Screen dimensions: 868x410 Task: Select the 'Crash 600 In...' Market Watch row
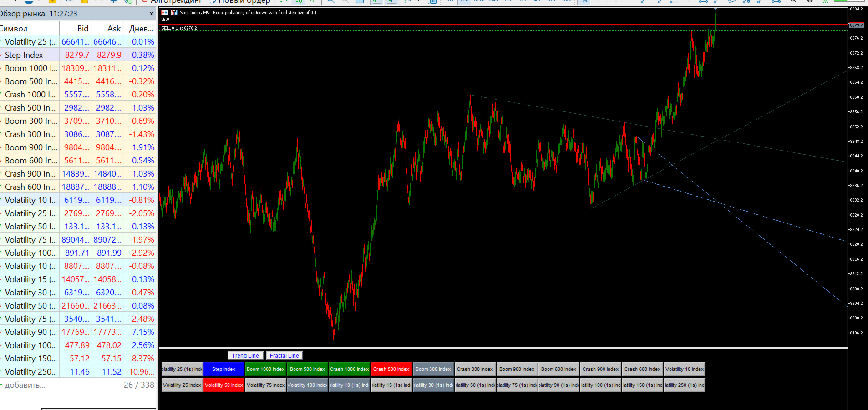[x=78, y=187]
